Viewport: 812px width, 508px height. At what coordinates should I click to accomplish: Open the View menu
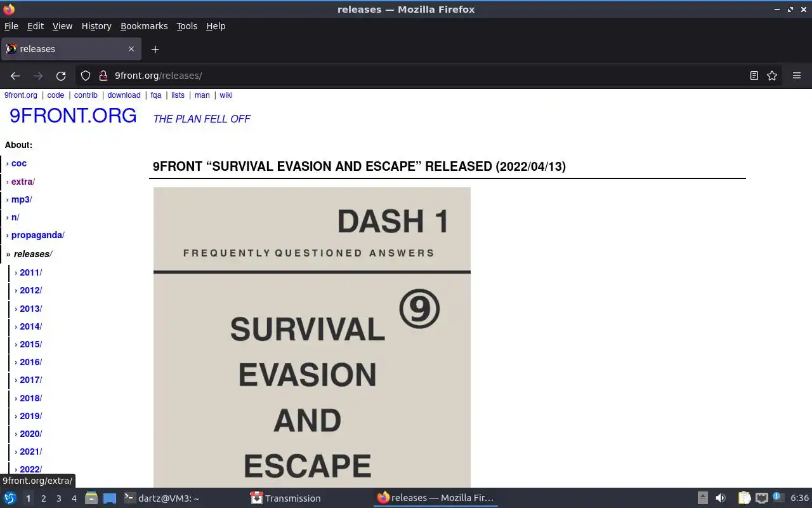tap(62, 26)
